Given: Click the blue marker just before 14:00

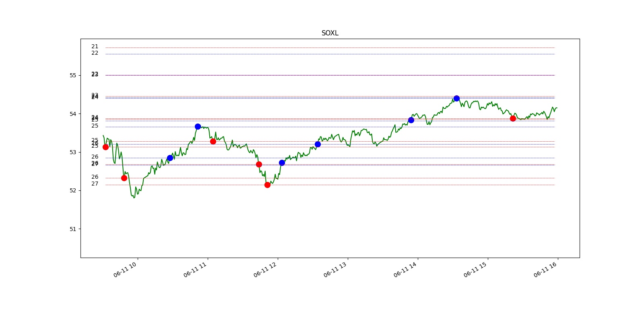Looking at the screenshot, I should coord(411,120).
